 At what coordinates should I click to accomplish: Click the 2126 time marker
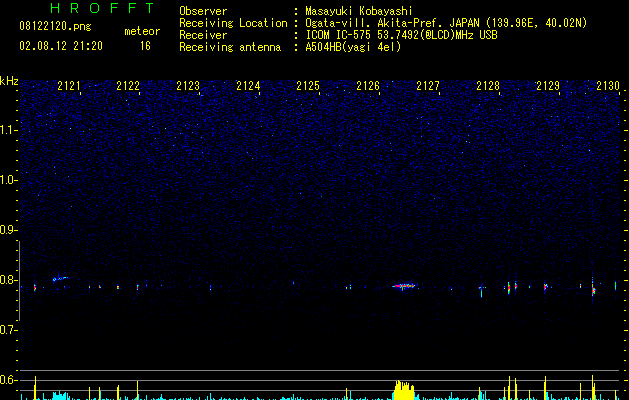click(x=368, y=86)
